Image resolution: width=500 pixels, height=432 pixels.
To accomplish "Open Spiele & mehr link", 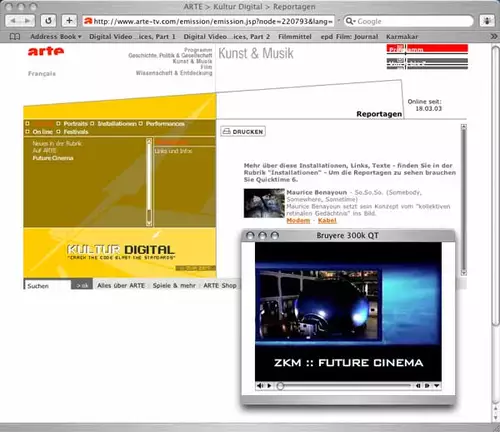I will (x=174, y=286).
